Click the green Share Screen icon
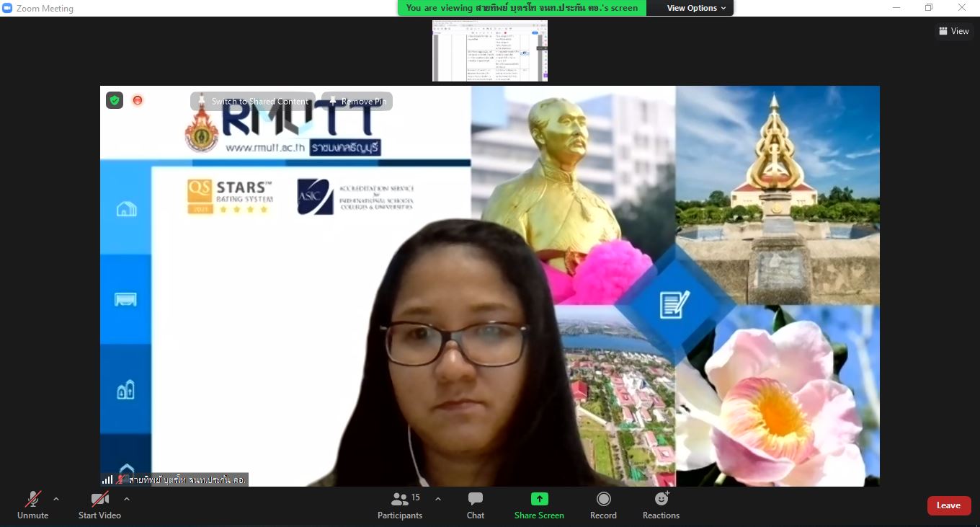The height and width of the screenshot is (527, 980). [539, 499]
